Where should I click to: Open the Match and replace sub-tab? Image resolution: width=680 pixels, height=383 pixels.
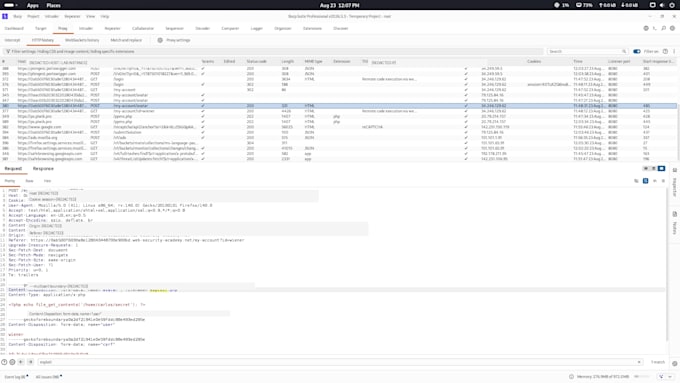tap(126, 40)
